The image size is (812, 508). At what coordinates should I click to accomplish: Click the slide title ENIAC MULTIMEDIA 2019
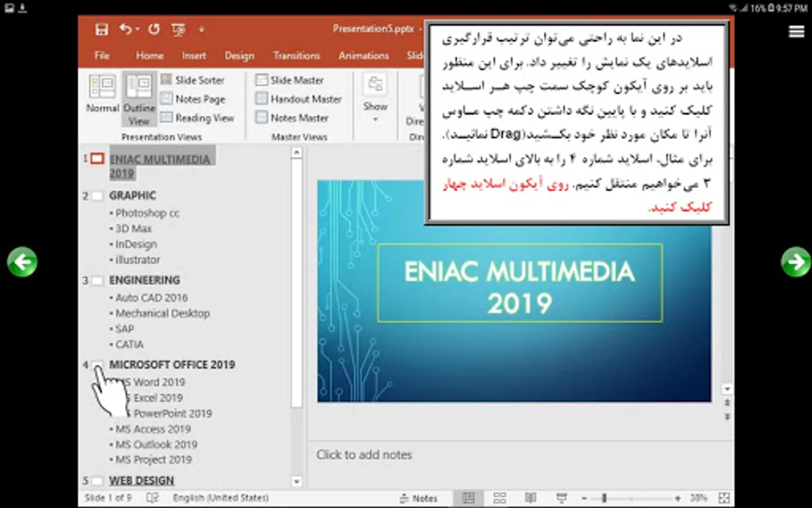(x=519, y=287)
